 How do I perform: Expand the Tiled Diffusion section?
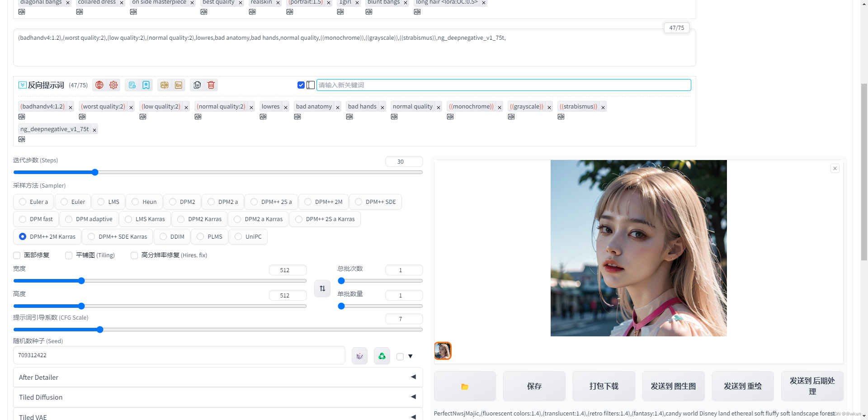218,397
